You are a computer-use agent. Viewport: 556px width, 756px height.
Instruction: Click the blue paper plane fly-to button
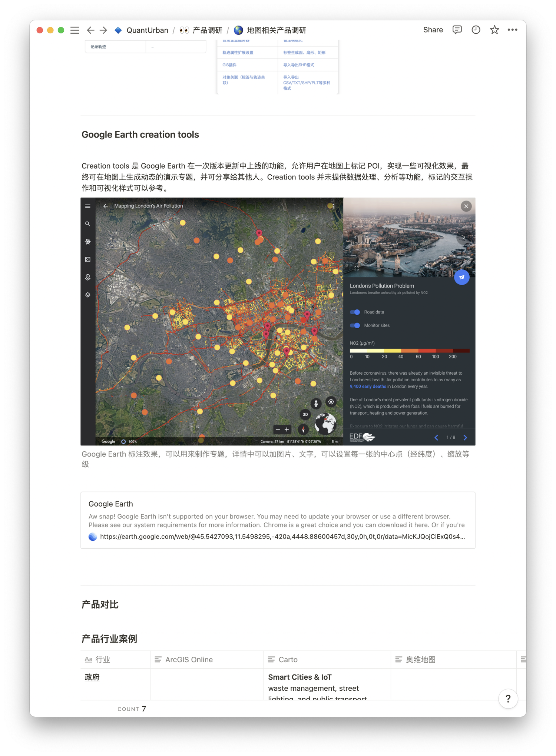(x=462, y=277)
